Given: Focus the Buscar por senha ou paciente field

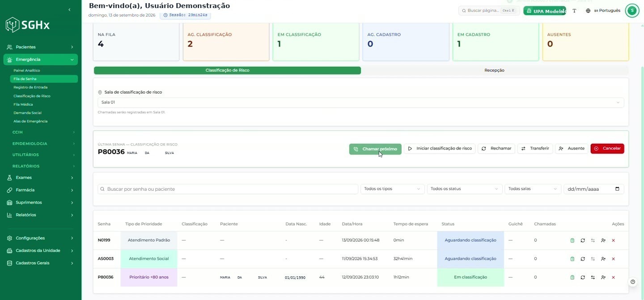Looking at the screenshot, I should 228,189.
